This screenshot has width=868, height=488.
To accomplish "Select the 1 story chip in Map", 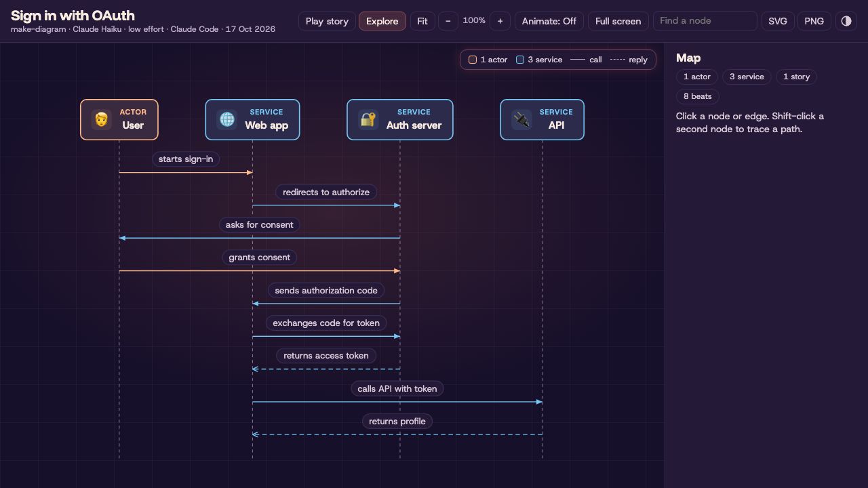I will click(797, 77).
